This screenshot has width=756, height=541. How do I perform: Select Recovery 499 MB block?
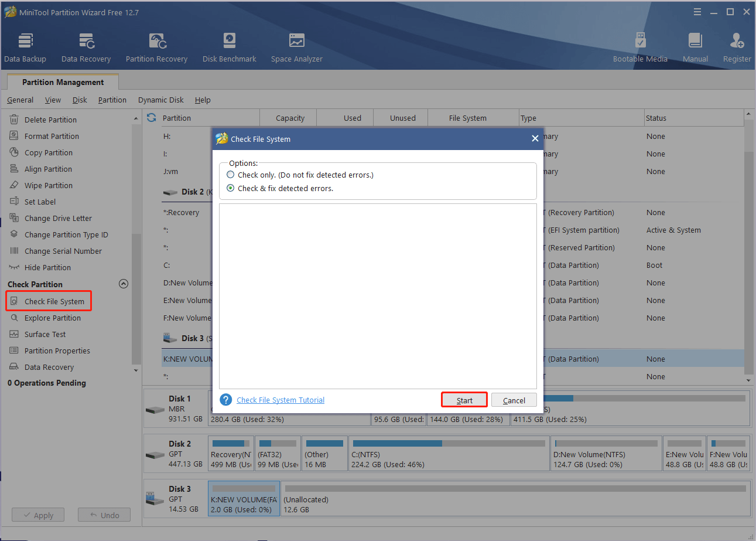click(x=231, y=453)
